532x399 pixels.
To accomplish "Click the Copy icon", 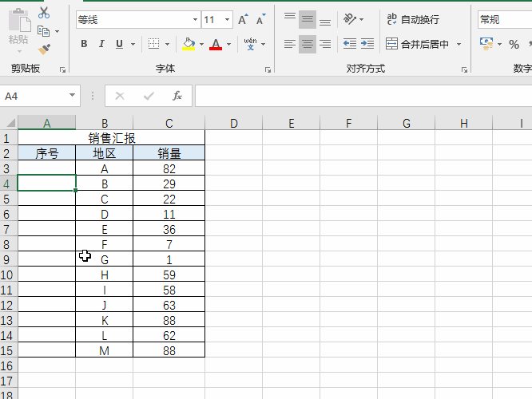I will [x=43, y=31].
